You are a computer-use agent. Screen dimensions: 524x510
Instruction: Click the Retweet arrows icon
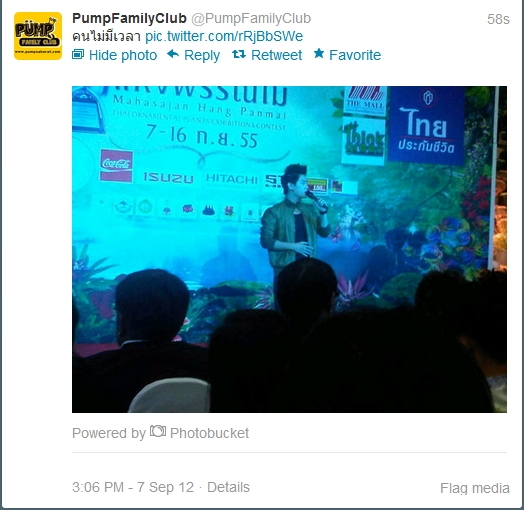click(239, 54)
